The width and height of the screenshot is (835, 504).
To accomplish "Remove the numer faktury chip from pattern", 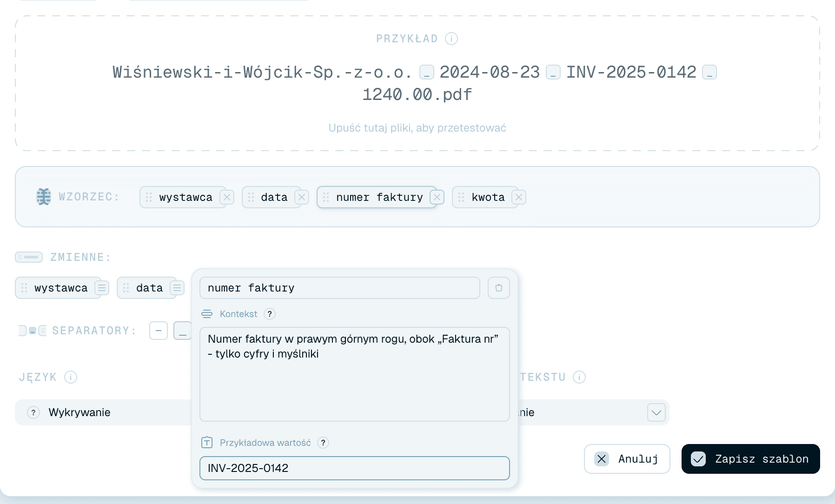I will 437,197.
